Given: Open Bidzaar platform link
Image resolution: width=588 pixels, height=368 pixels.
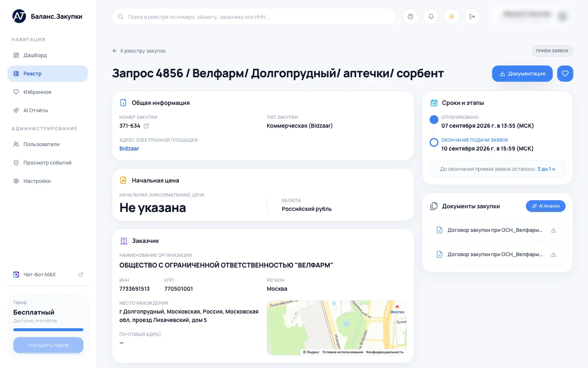Looking at the screenshot, I should [129, 149].
